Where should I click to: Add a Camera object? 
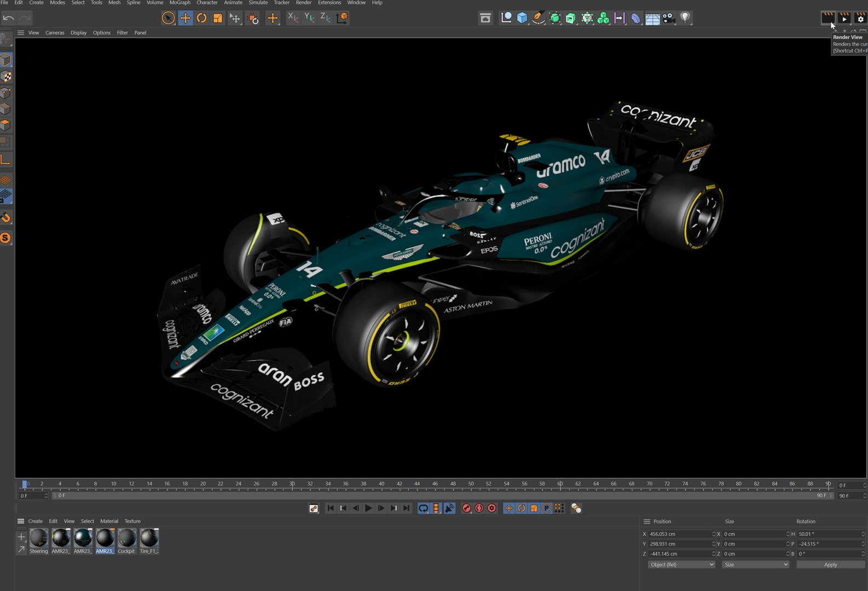[669, 18]
